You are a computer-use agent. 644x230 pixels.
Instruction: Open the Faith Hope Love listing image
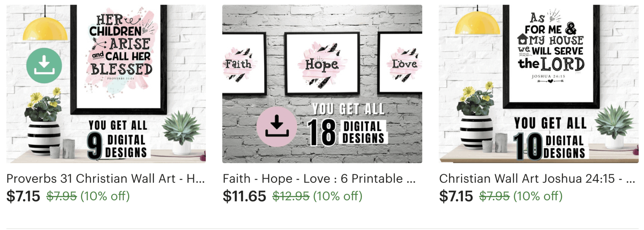pos(322,84)
